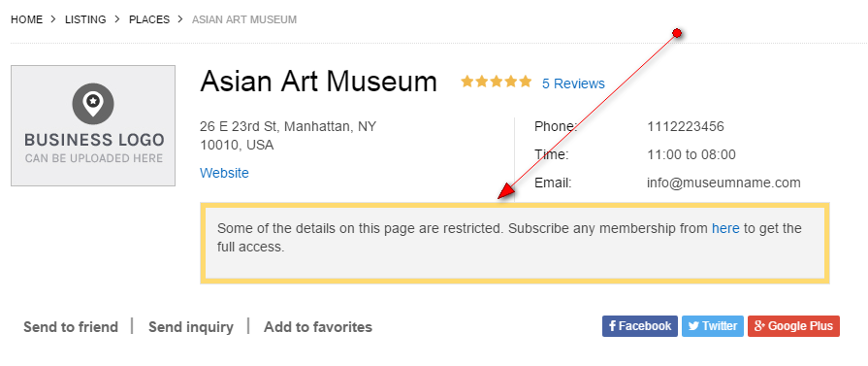Image resolution: width=868 pixels, height=366 pixels.
Task: Click the third gold rating star
Action: pos(497,83)
